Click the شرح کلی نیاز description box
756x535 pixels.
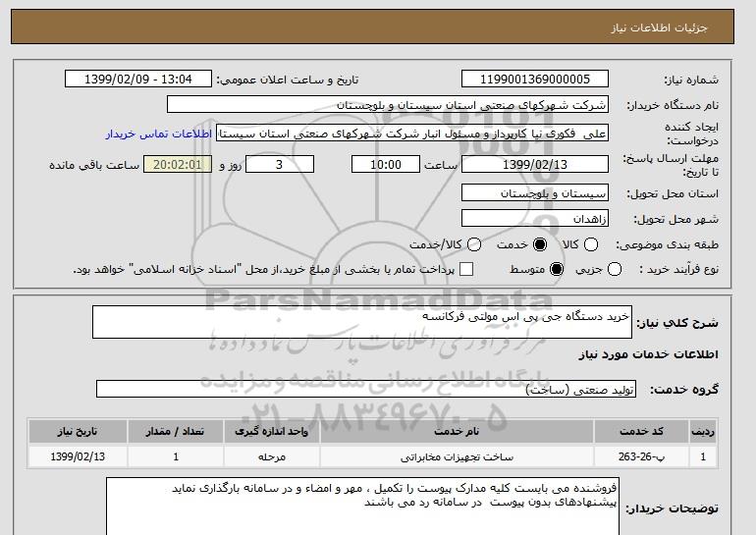point(362,322)
